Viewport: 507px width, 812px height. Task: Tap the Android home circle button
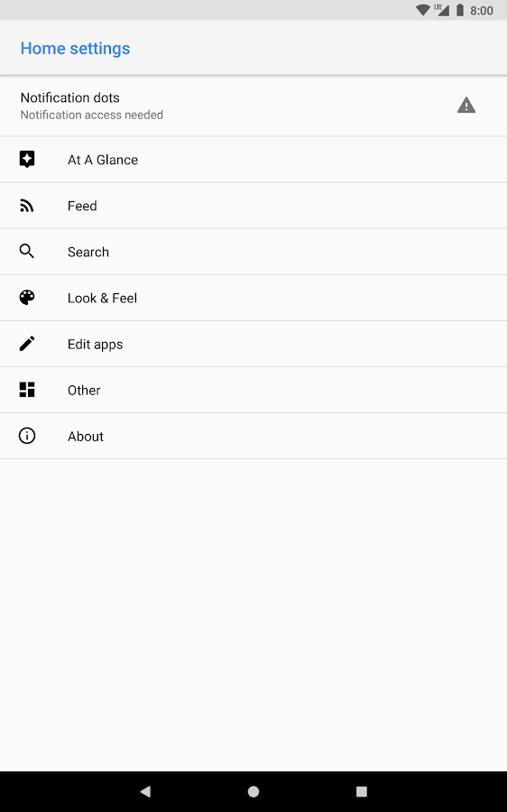(253, 791)
